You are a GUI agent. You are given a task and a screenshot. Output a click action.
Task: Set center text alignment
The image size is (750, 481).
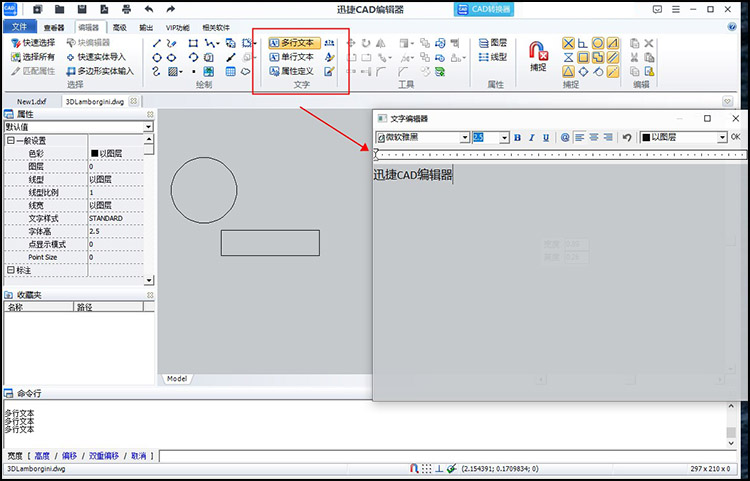point(594,138)
